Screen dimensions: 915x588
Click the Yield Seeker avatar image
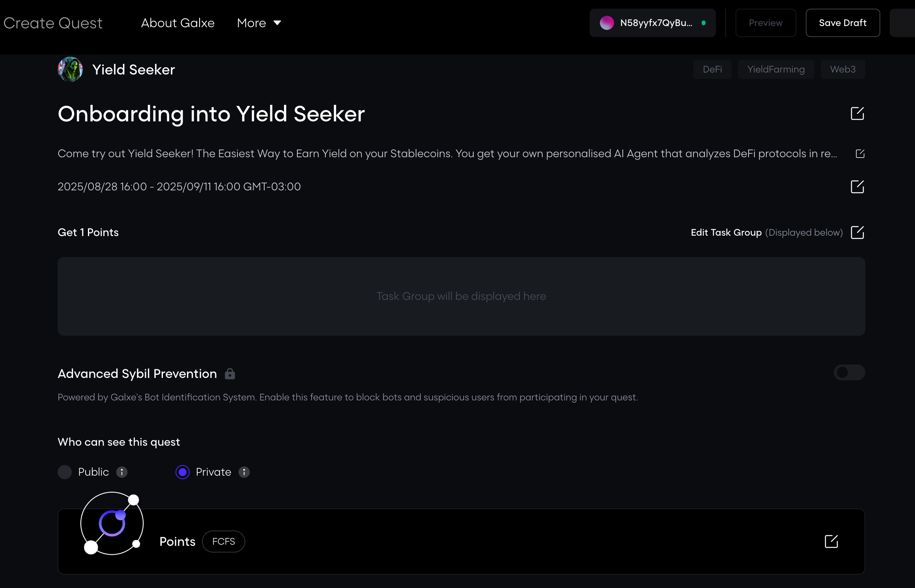click(x=70, y=69)
